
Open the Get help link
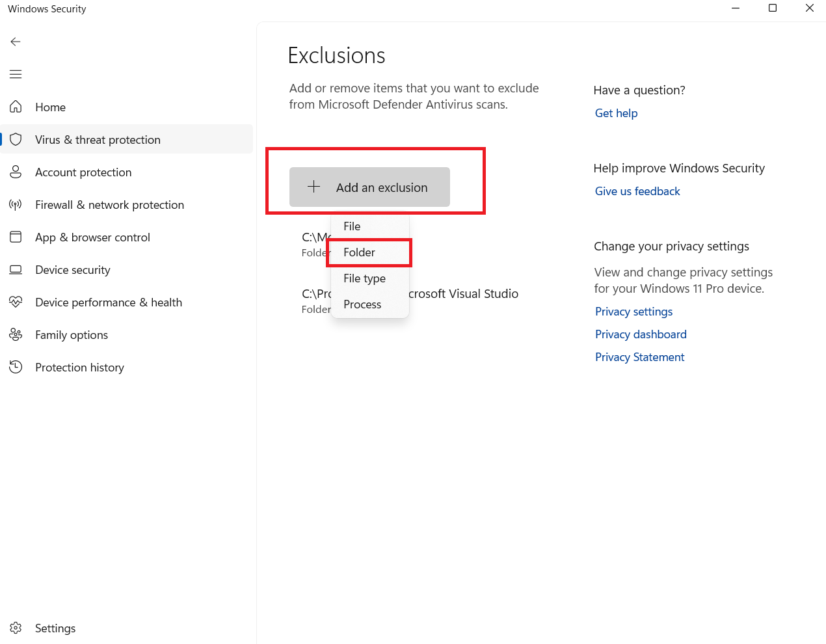click(616, 113)
